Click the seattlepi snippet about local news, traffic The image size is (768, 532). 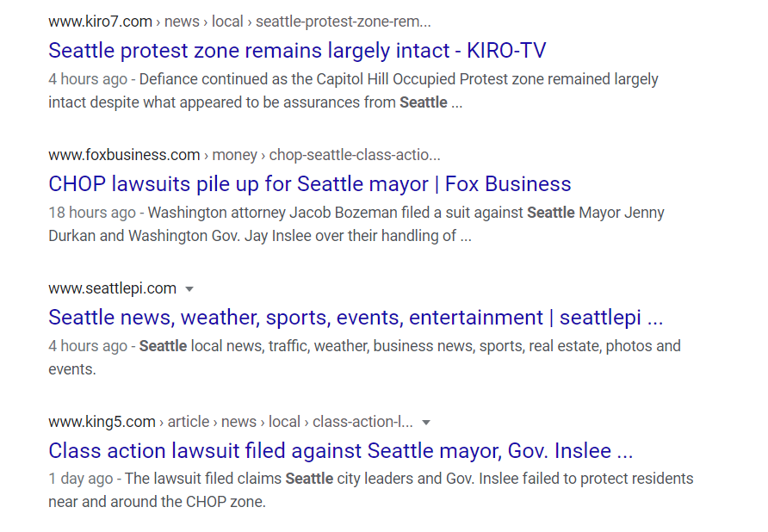364,357
